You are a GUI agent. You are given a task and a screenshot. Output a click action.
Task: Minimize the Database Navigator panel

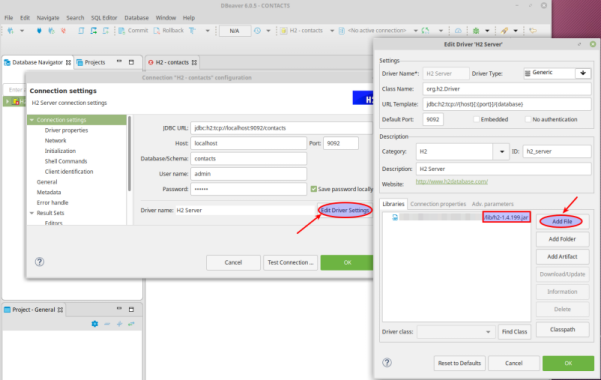coord(119,61)
